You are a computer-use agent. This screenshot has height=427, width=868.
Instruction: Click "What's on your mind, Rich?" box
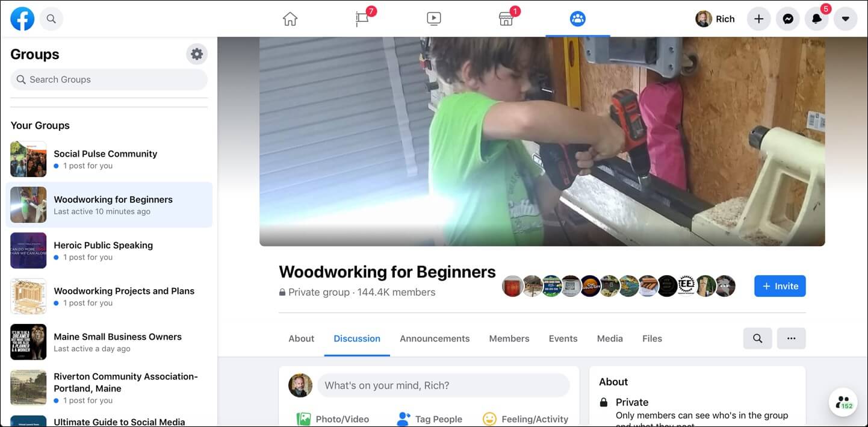pos(444,385)
